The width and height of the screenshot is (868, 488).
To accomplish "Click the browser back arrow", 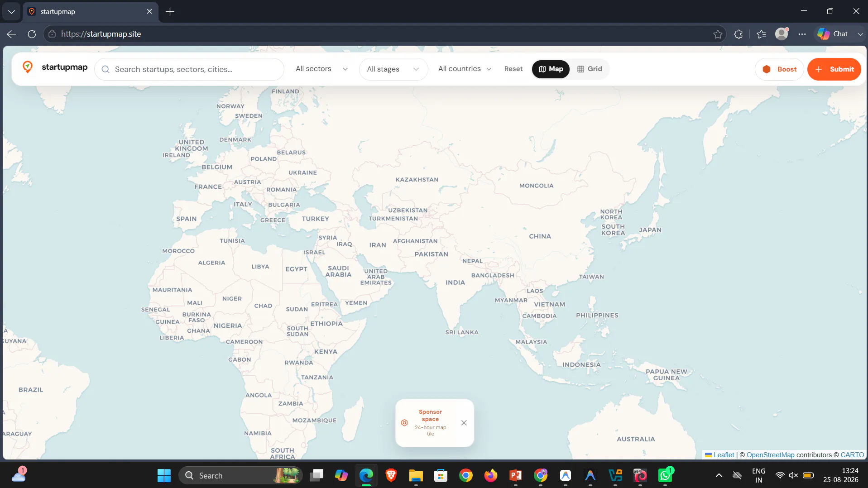I will [12, 34].
